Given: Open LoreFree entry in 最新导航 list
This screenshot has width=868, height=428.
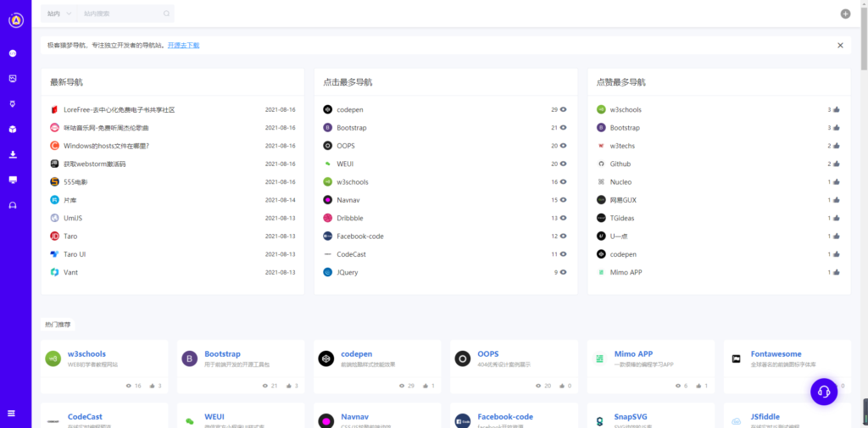Looking at the screenshot, I should 119,109.
